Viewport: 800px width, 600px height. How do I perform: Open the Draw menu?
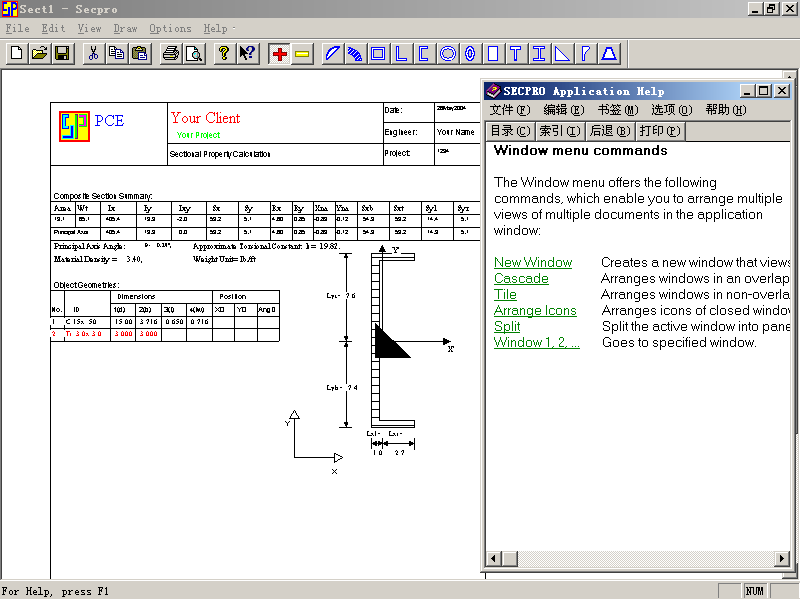[x=126, y=29]
